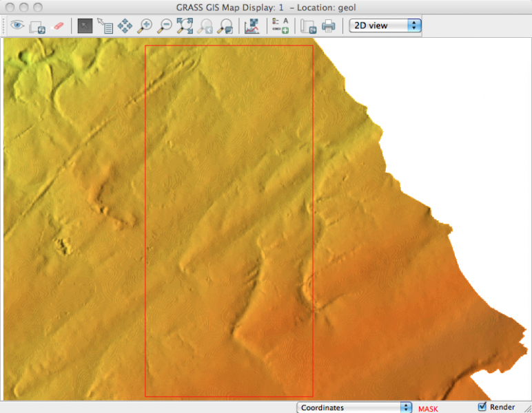The width and height of the screenshot is (532, 413).
Task: Click the Display map eye icon
Action: [17, 26]
